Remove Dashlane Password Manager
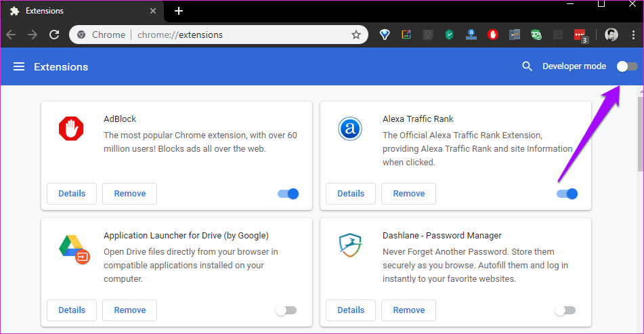 pos(408,310)
